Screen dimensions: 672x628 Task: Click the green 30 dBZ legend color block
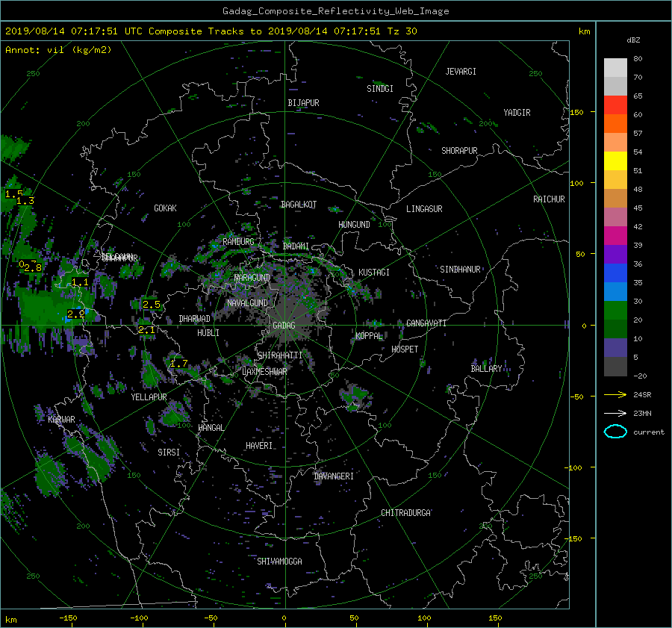coord(615,310)
